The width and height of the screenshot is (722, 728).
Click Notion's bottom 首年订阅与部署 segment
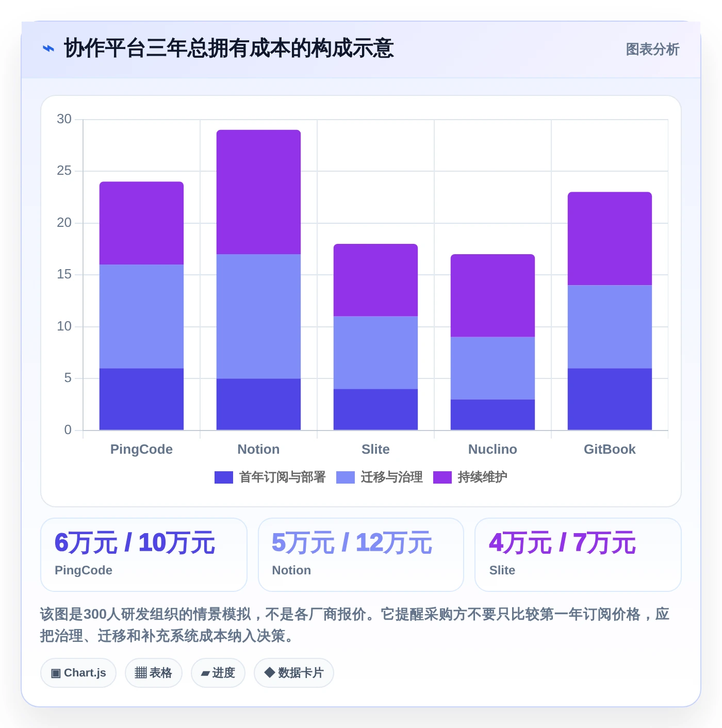[258, 405]
